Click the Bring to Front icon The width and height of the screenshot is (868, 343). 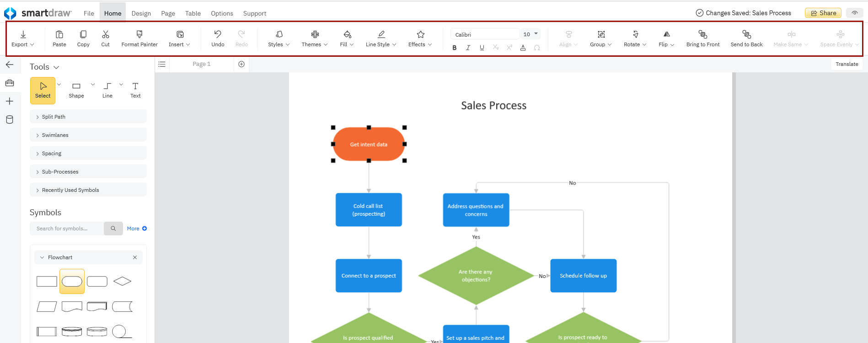[x=702, y=34]
